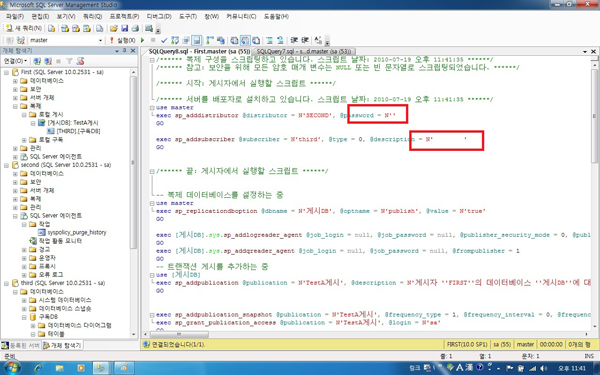The image size is (600, 375).
Task: Expand 데이터베이스 folder under First server
Action: pos(15,81)
